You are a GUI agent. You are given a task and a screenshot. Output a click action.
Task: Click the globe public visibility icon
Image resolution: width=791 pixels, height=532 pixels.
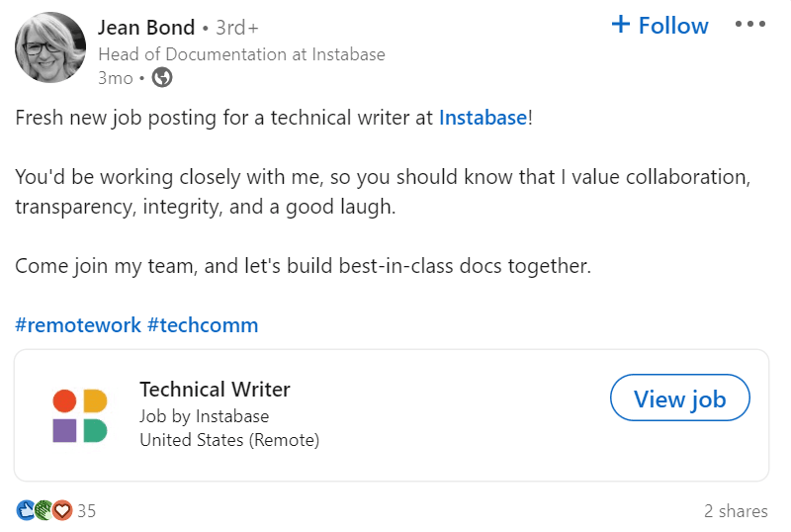pos(162,78)
